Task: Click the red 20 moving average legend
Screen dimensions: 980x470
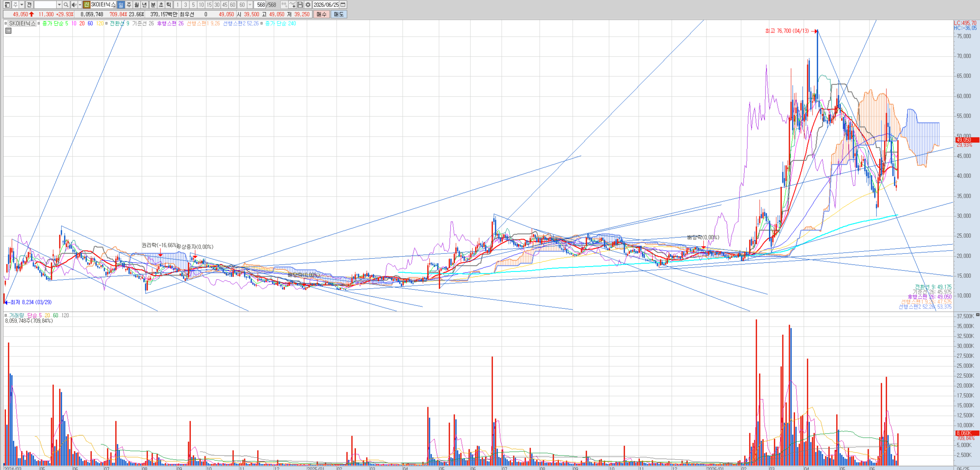Action: 82,23
